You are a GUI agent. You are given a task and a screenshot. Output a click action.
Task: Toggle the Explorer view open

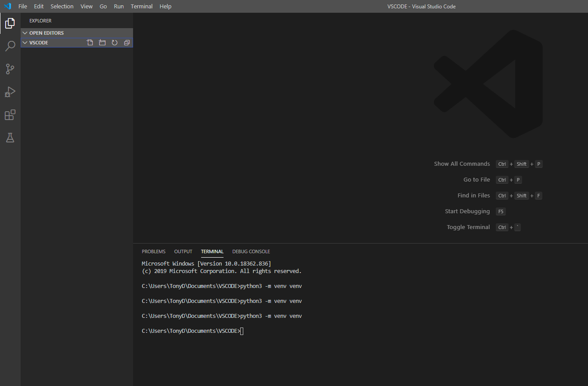tap(10, 23)
